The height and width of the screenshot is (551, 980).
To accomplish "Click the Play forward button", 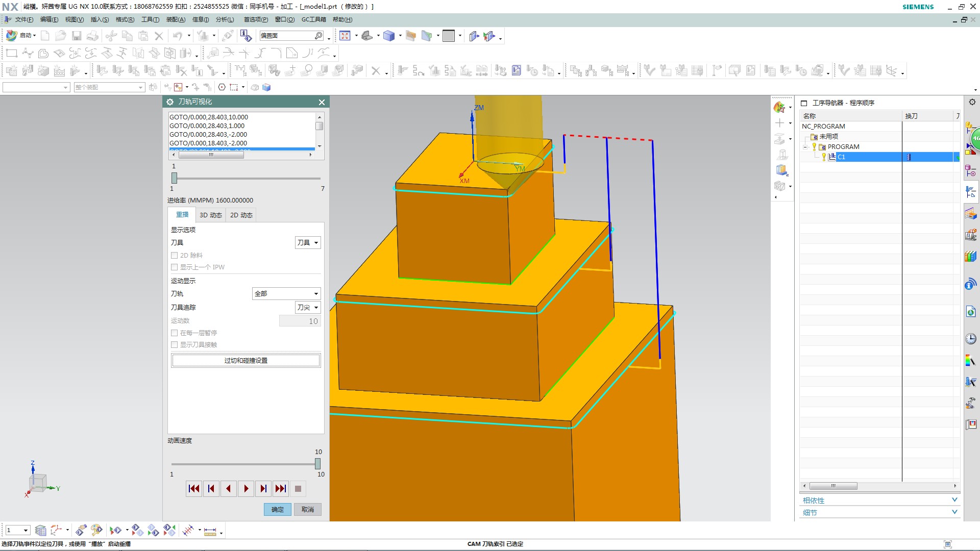I will click(246, 489).
